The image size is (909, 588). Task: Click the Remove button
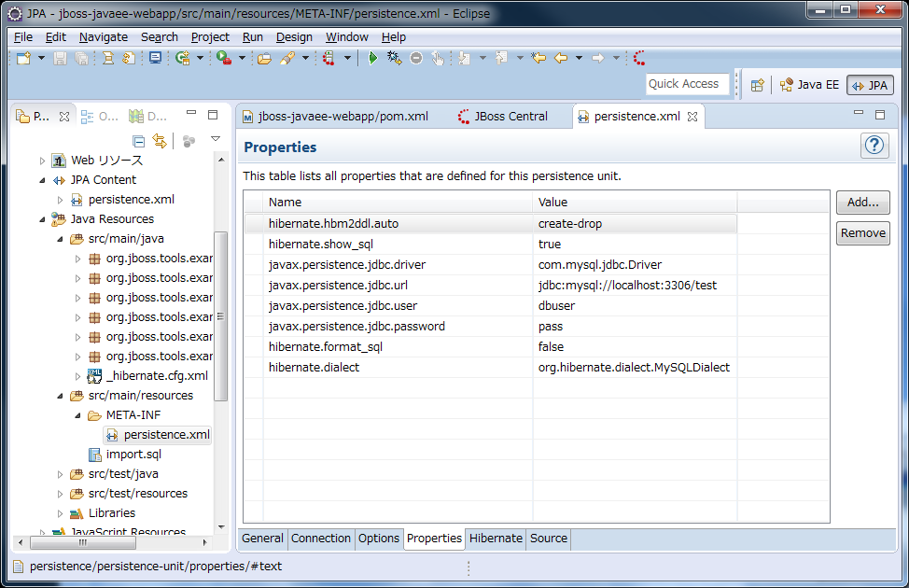click(x=862, y=233)
